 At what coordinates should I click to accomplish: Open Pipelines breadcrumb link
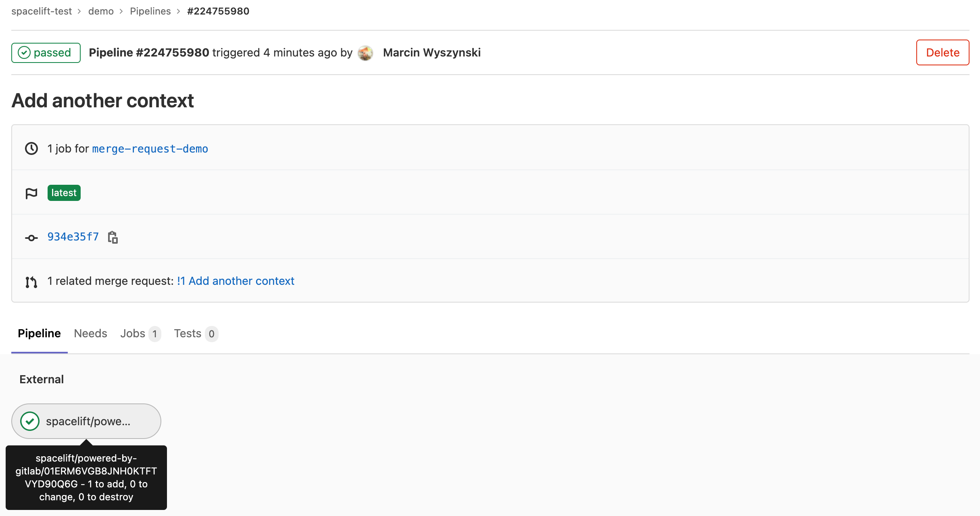click(x=150, y=11)
